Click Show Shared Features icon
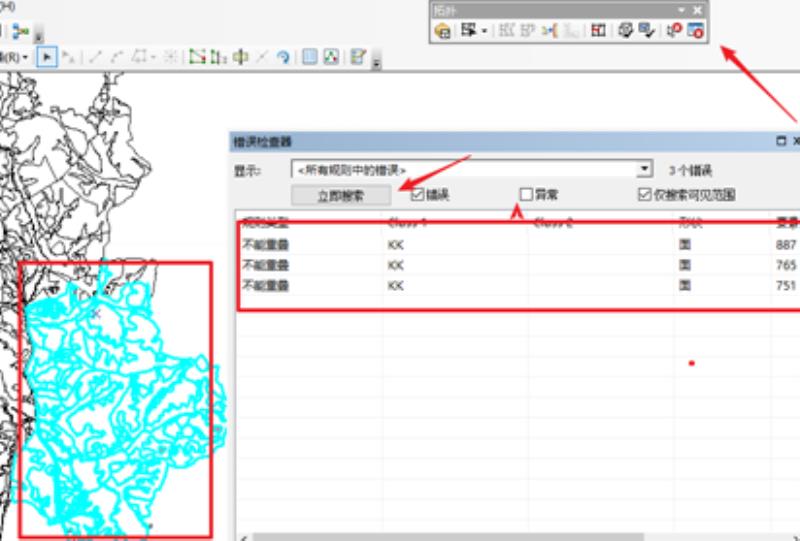Image resolution: width=800 pixels, height=541 pixels. pos(598,31)
